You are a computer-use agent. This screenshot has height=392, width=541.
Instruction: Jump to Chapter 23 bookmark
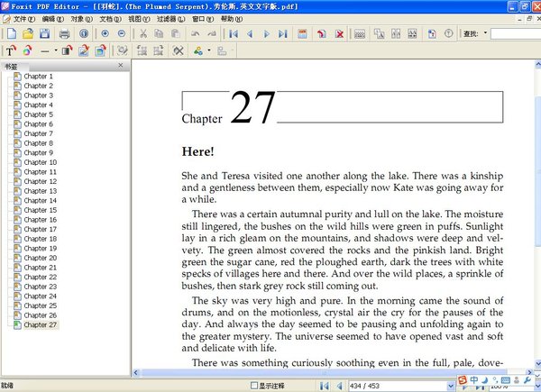tap(40, 287)
